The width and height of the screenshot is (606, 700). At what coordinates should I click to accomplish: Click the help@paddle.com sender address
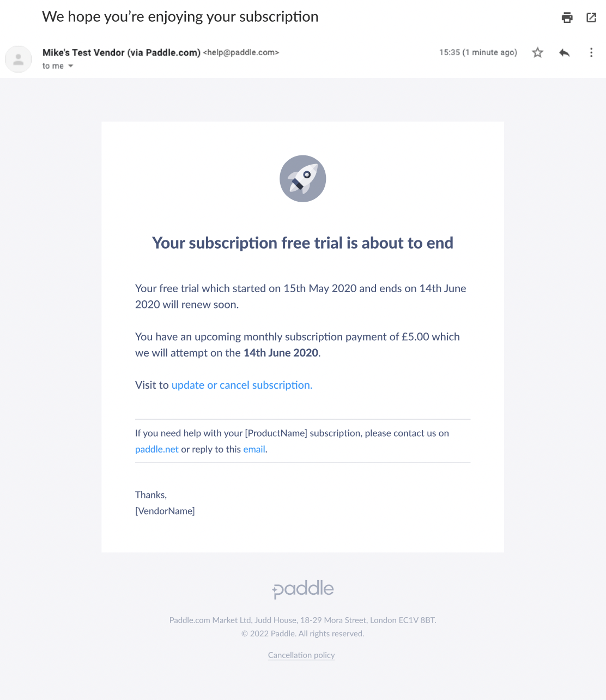[x=241, y=52]
